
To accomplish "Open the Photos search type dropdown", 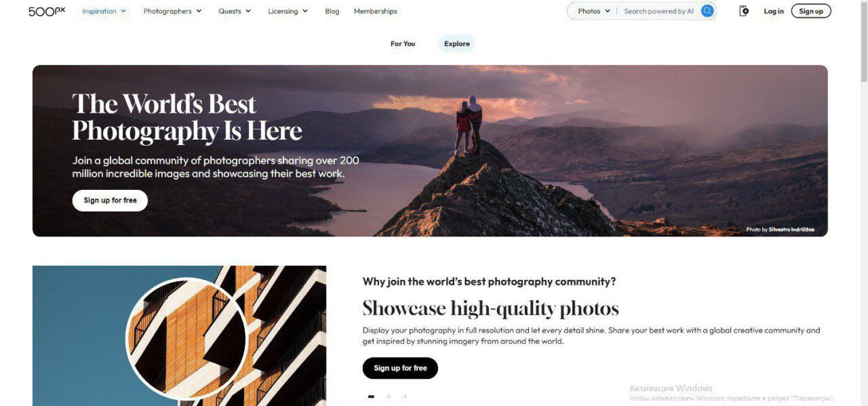I will click(x=594, y=11).
